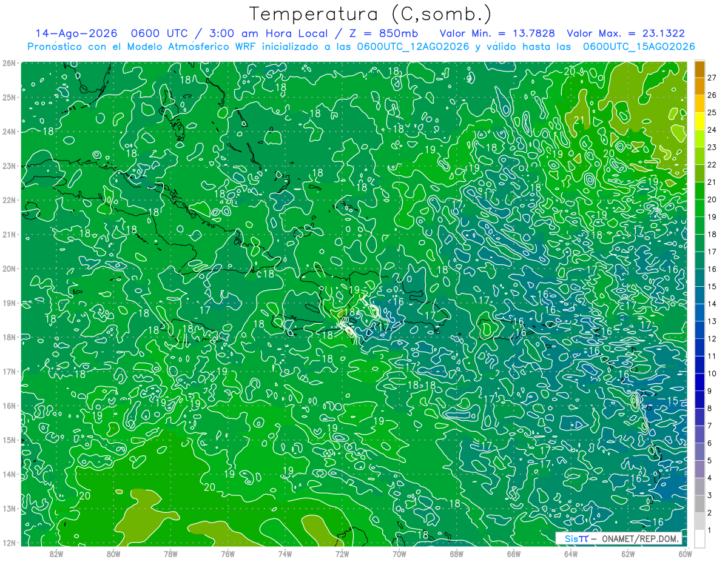Click the yellow swatch between colorbar values 24 and 25
This screenshot has width=728, height=562.
(x=699, y=121)
